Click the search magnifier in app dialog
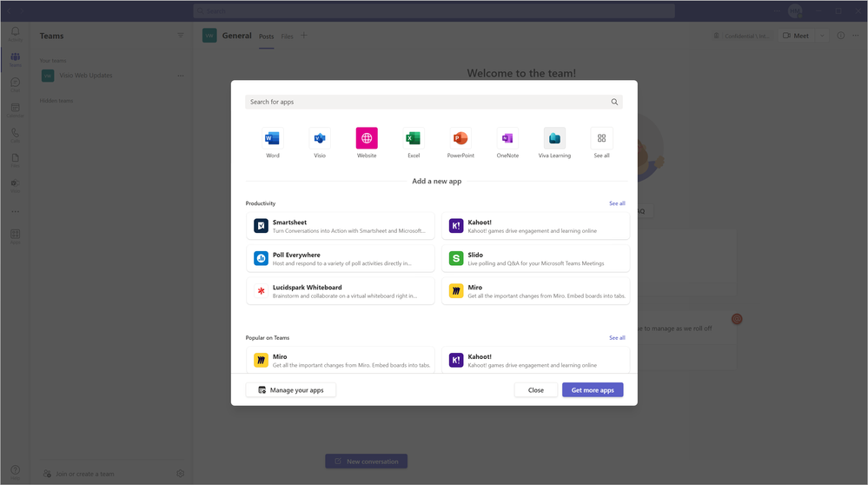Screen dimensions: 868x485 pyautogui.click(x=614, y=102)
